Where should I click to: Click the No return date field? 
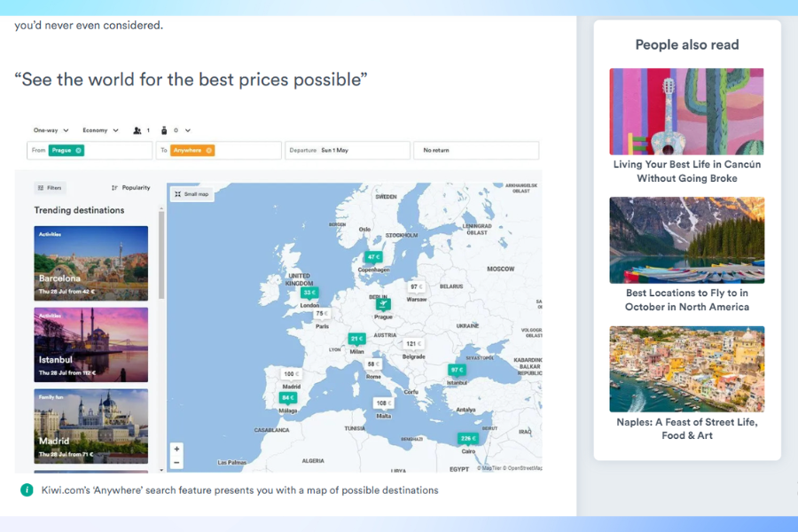(475, 151)
